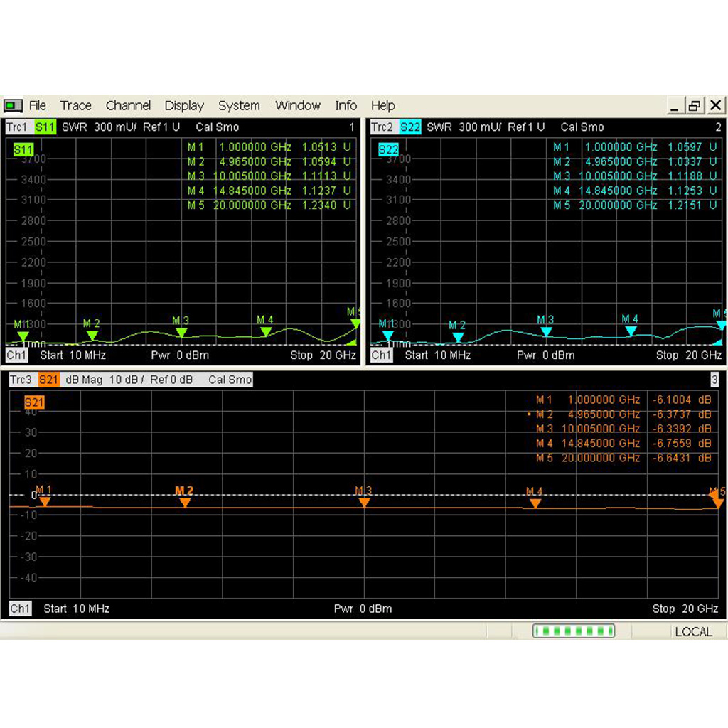Image resolution: width=728 pixels, height=728 pixels.
Task: Click the cyan S22 header tag
Action: pos(410,127)
